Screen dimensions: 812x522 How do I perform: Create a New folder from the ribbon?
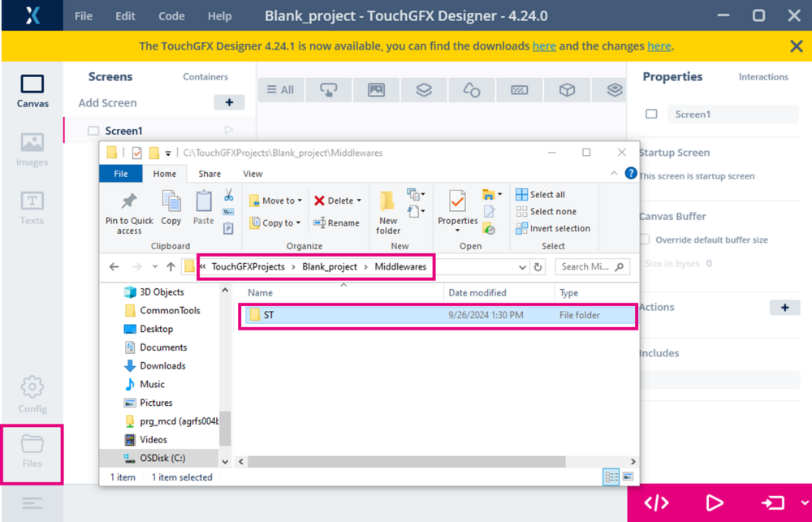(388, 214)
